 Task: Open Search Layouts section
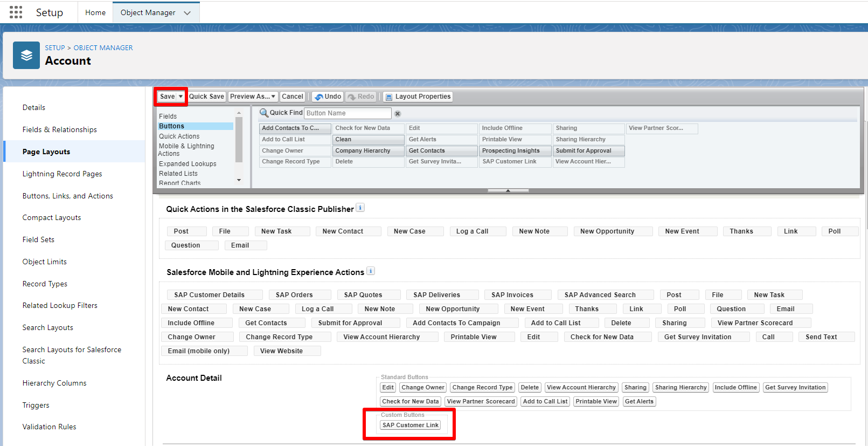tap(47, 327)
